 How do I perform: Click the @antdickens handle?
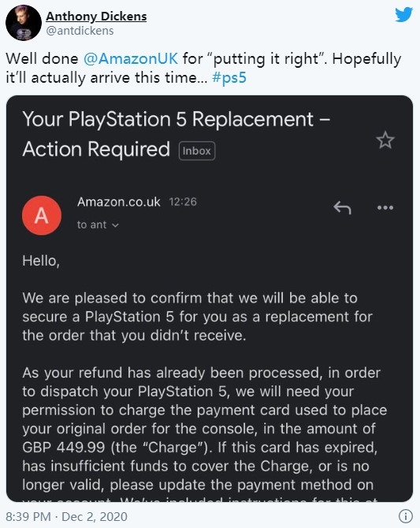80,31
